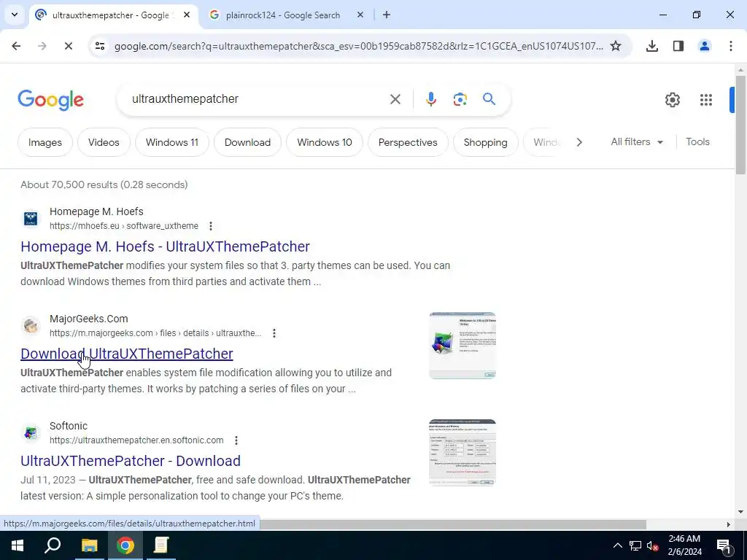Click the magnifier search button
The width and height of the screenshot is (747, 560).
[x=489, y=99]
